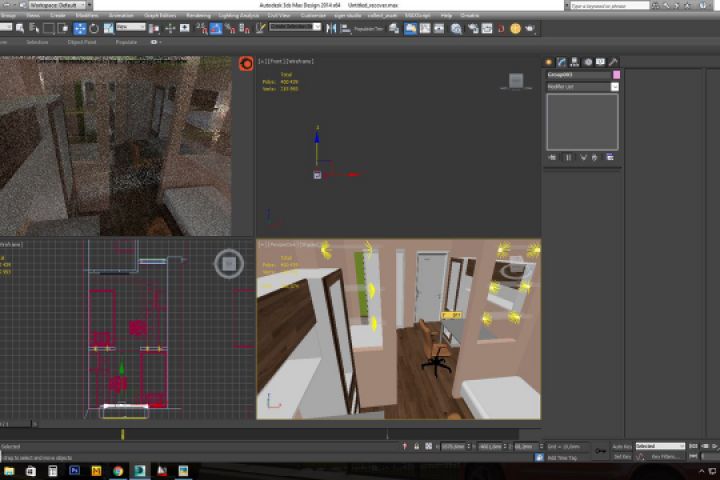Click the teapot Render Production icon
The image size is (720, 480).
530,28
